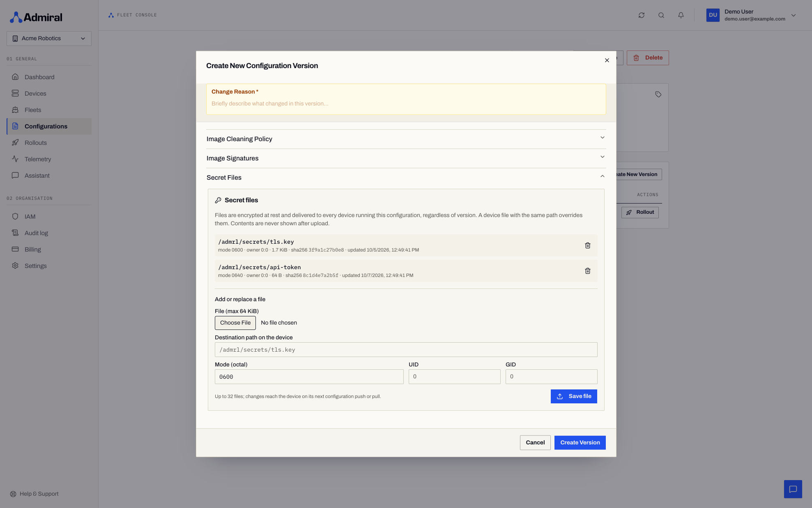
Task: Click the Rollout action button
Action: (640, 212)
